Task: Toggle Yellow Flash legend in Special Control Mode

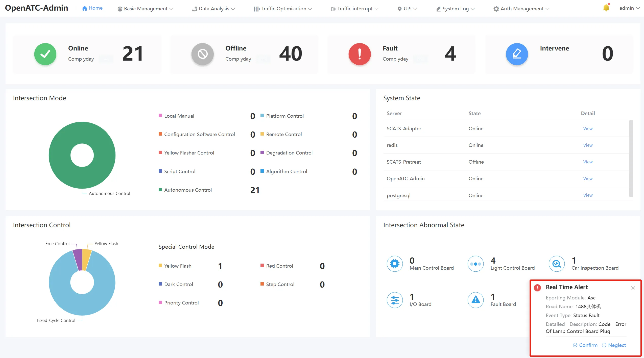Action: 175,266
